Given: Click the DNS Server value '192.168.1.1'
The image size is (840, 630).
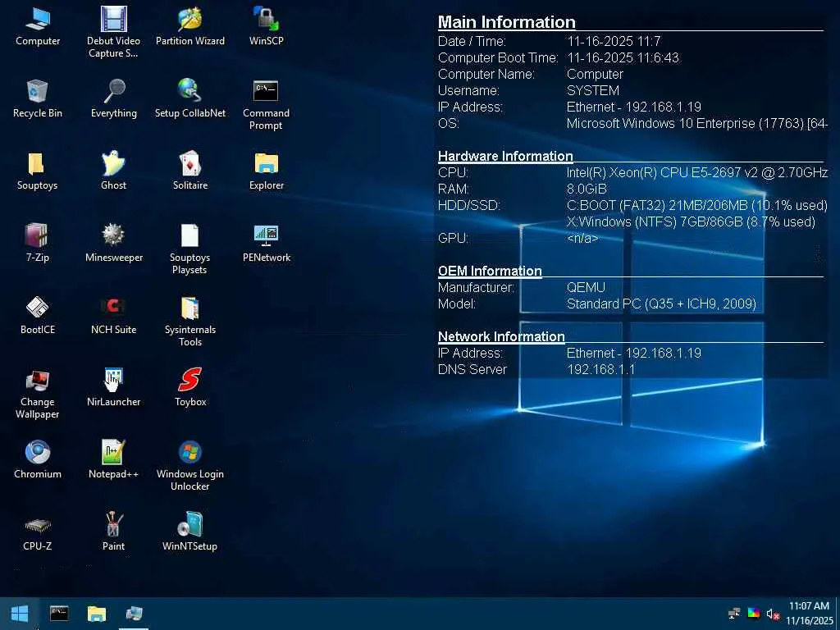Looking at the screenshot, I should 600,370.
